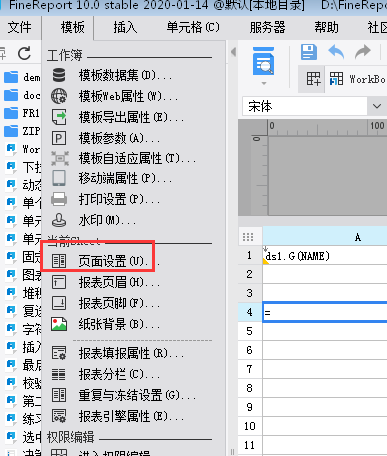This screenshot has height=456, width=387.
Task: Click the preview template icon
Action: pos(263,62)
